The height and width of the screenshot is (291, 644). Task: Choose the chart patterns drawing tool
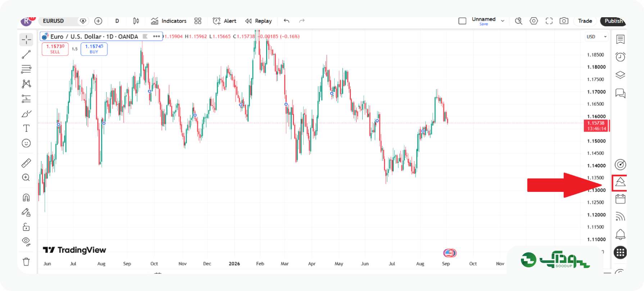[x=26, y=84]
